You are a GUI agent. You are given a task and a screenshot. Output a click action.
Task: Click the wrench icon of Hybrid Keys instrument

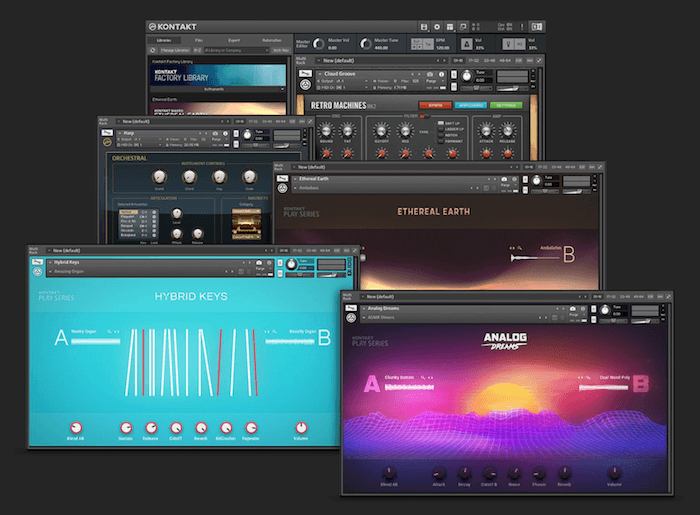[38, 262]
